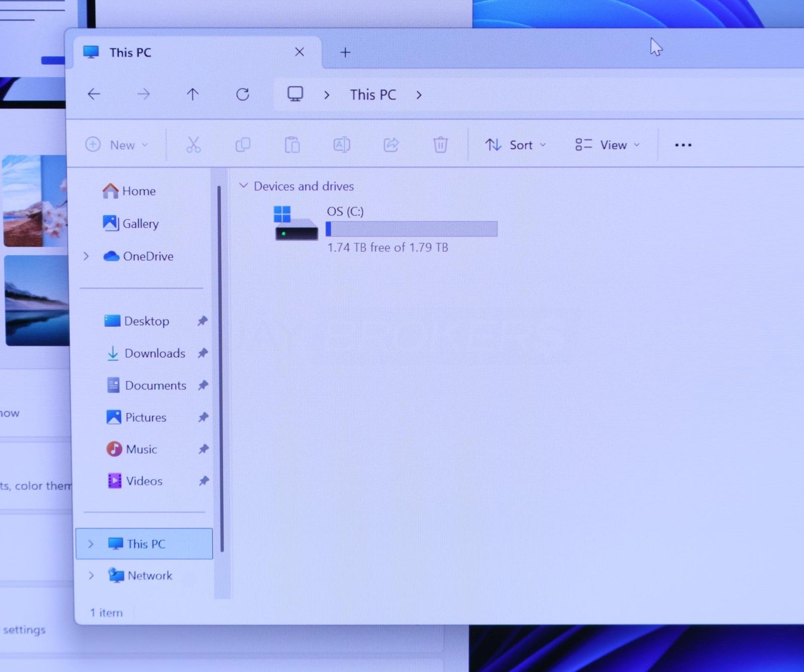Select the This PC tab
The image size is (804, 672).
tap(131, 53)
